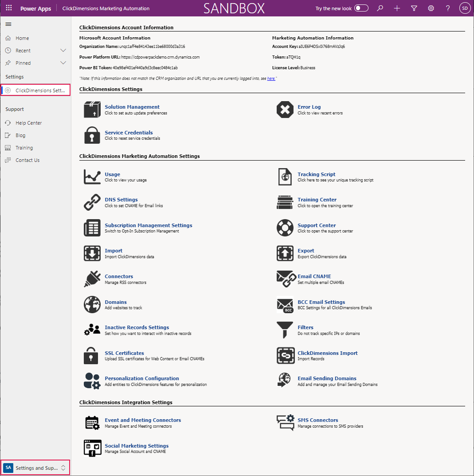Open Contact Us in the sidebar
474x476 pixels.
point(35,160)
